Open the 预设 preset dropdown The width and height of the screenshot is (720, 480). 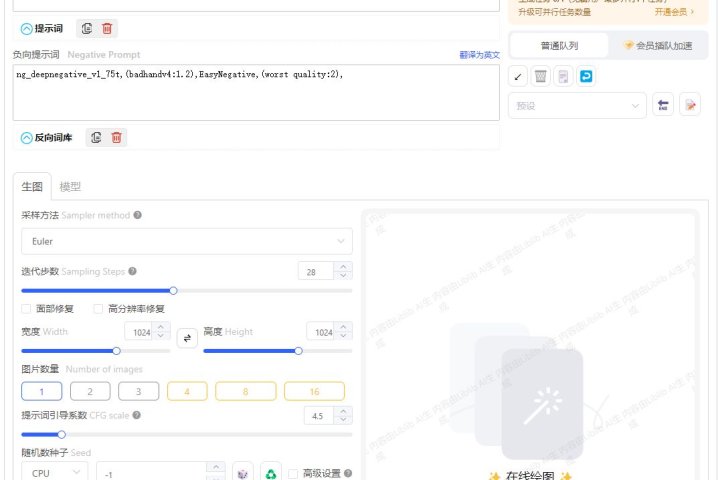tap(577, 106)
